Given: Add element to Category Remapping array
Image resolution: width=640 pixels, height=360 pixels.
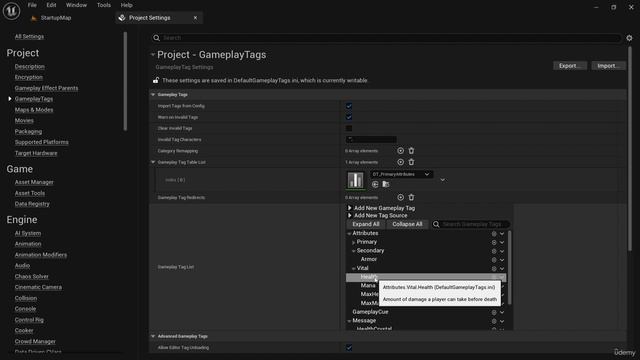Looking at the screenshot, I should pos(400,151).
